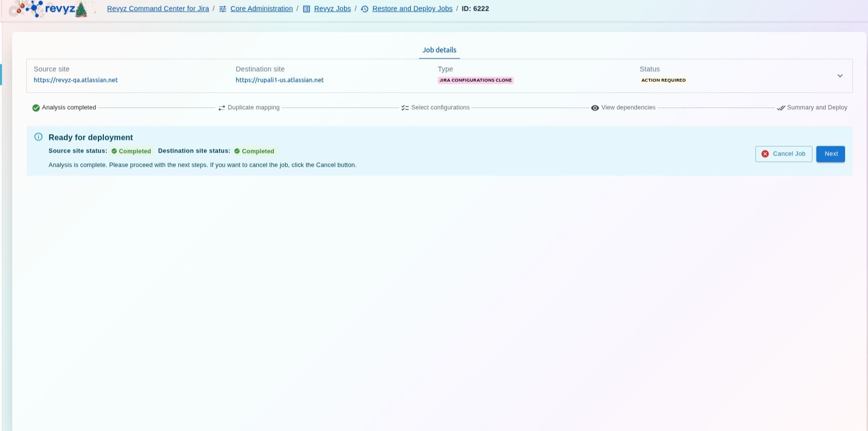This screenshot has height=431, width=868.
Task: Go to Core Administration breadcrumb link
Action: pos(261,9)
